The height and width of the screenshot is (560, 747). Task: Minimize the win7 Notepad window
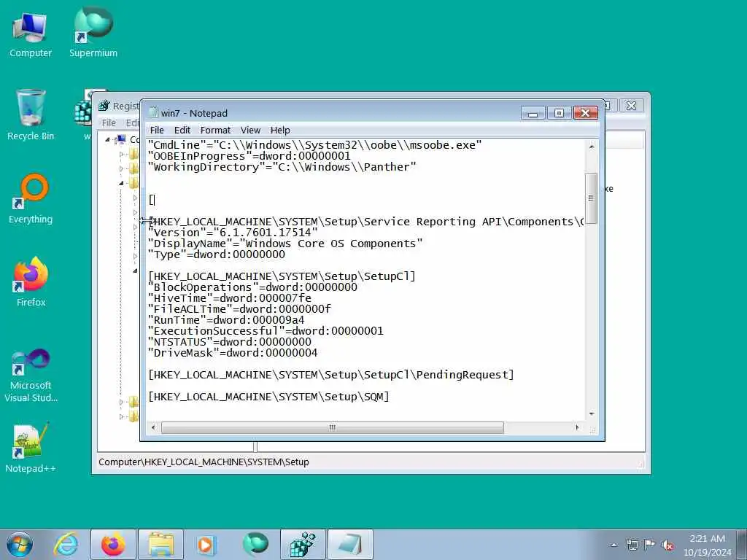(x=533, y=113)
